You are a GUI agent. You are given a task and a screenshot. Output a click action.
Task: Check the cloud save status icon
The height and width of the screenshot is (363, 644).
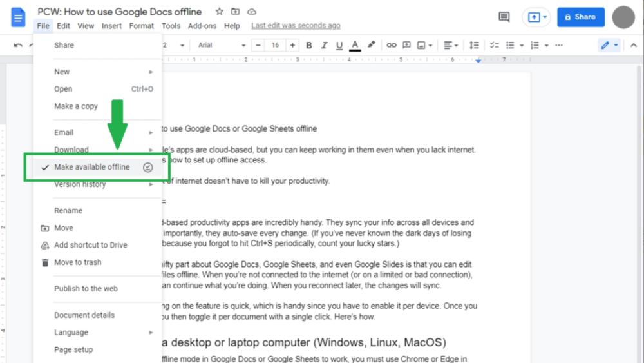(252, 12)
